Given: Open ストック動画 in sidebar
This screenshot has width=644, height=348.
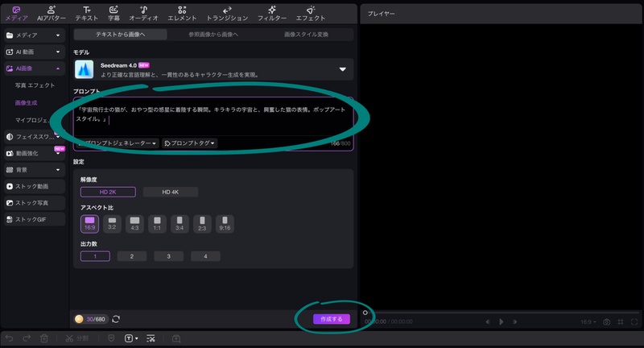Looking at the screenshot, I should pyautogui.click(x=35, y=187).
